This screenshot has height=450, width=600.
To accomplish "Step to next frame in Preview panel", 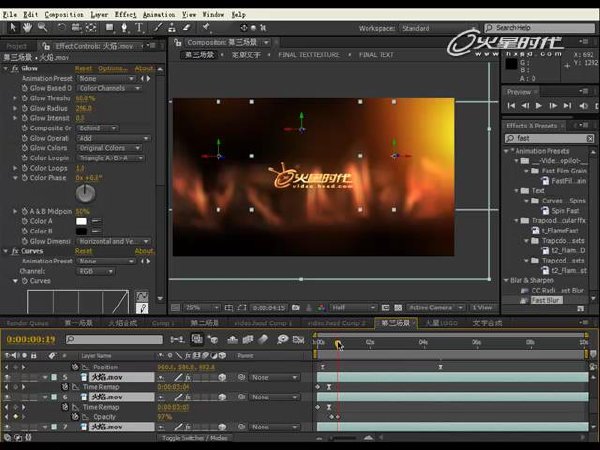I will (553, 106).
